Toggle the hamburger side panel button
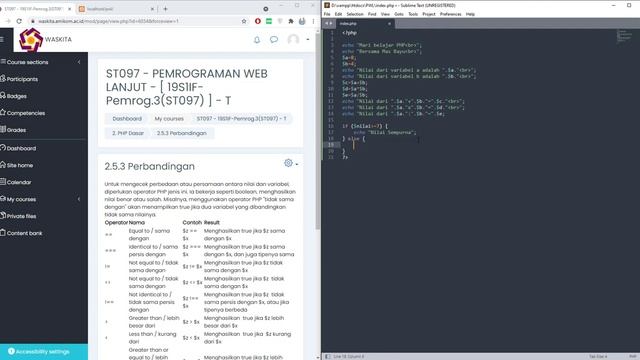The height and width of the screenshot is (360, 640). point(2,40)
